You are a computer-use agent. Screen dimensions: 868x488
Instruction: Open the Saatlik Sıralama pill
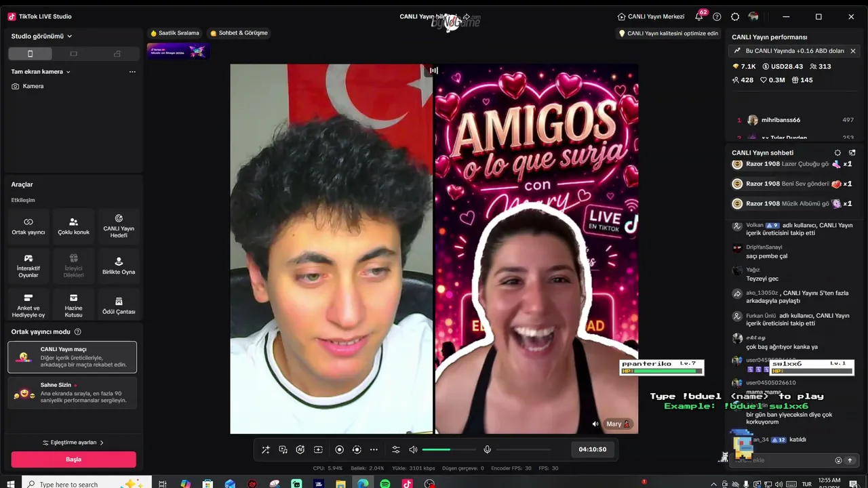175,33
